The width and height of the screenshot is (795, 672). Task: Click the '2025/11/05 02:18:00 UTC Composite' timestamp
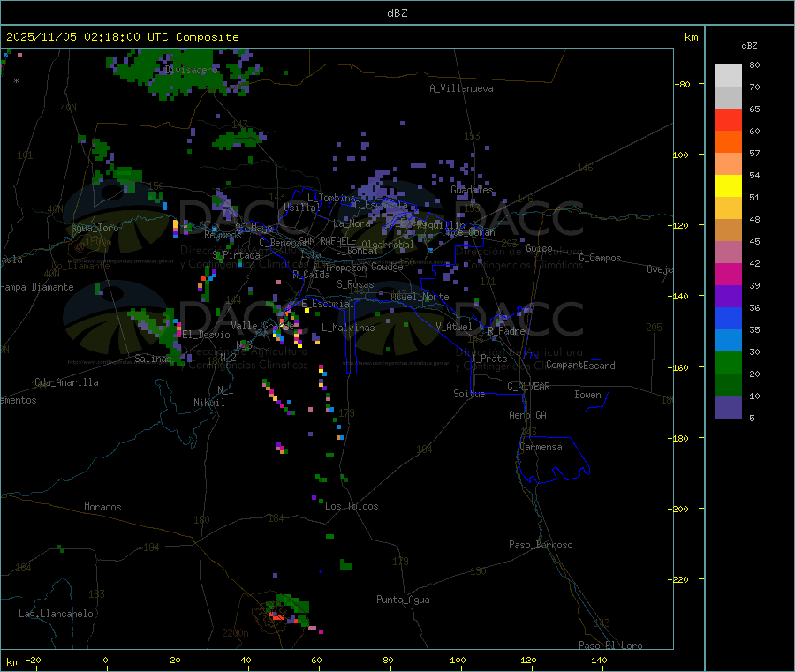(x=122, y=36)
